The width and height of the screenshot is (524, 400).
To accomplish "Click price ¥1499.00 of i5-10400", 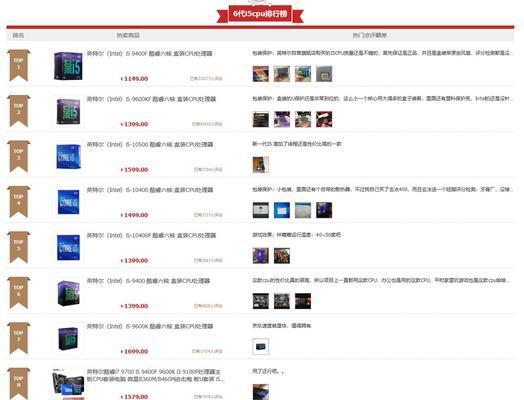I will [134, 215].
